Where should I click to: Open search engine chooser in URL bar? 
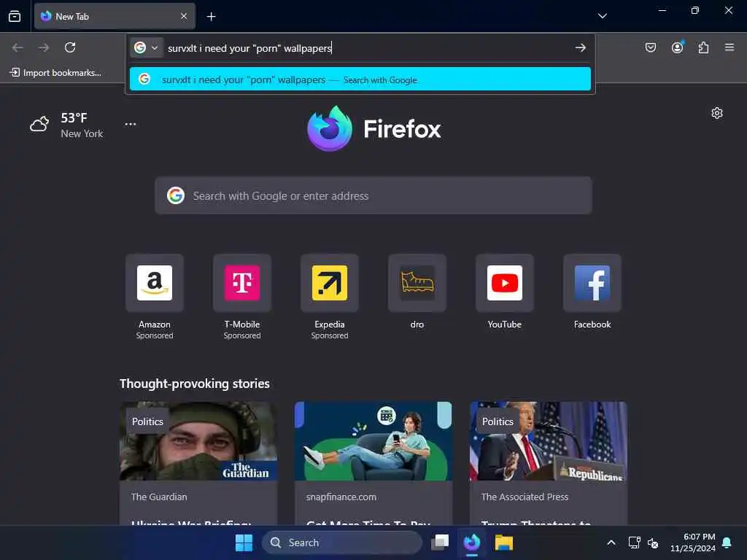pyautogui.click(x=146, y=47)
